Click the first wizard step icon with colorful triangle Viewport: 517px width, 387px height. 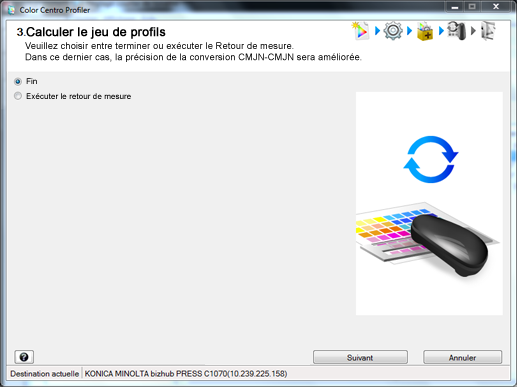pos(361,31)
